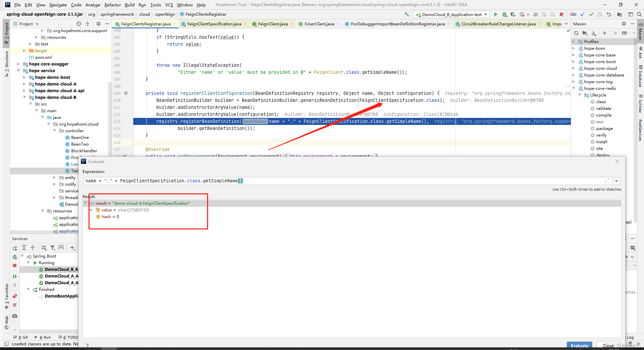Open Maven panel settings gear
The height and width of the screenshot is (350, 644).
click(x=624, y=24)
